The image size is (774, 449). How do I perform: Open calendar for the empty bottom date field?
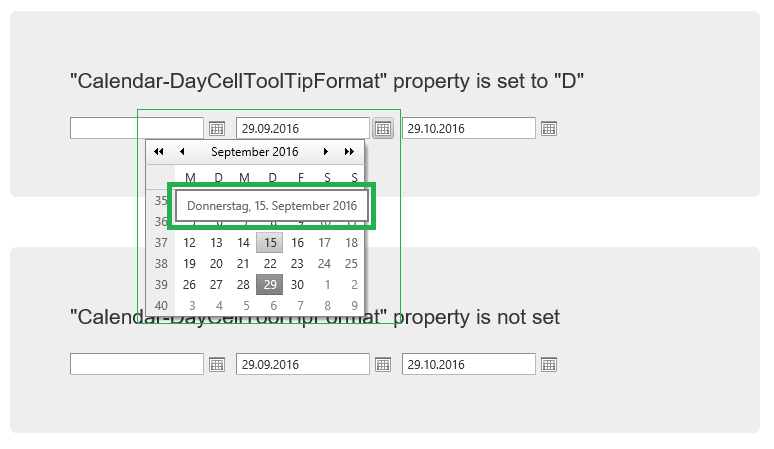[x=217, y=365]
